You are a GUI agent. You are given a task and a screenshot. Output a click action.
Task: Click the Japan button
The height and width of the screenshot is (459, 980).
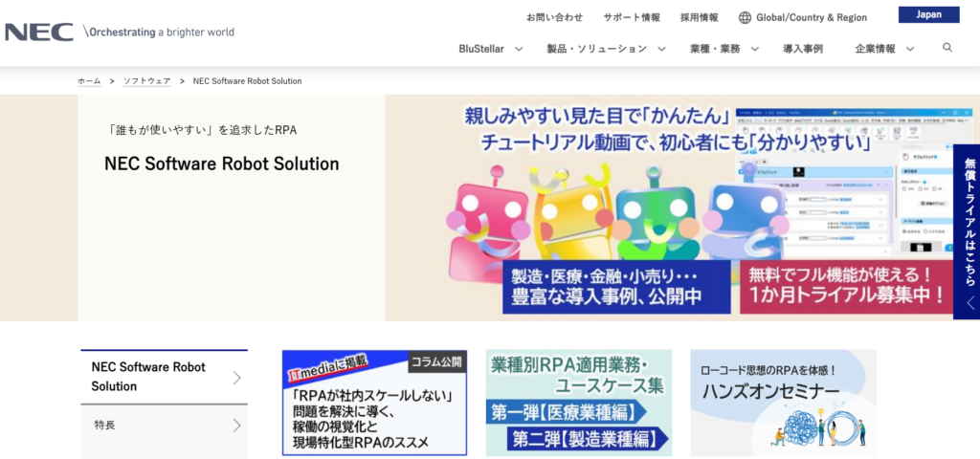[x=928, y=15]
